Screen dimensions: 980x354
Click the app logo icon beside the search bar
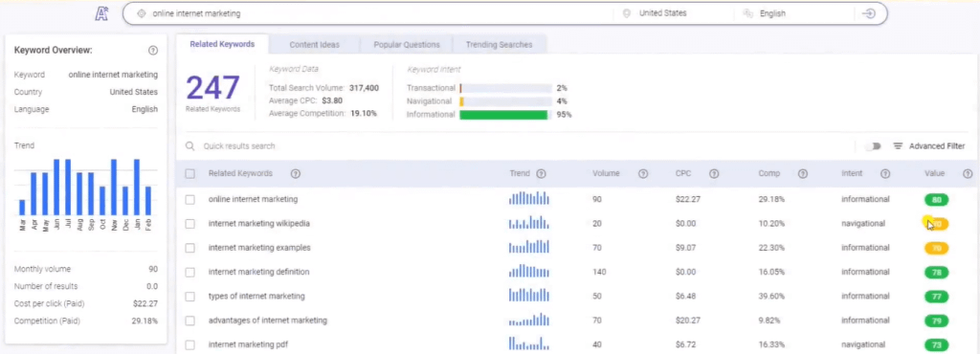(101, 13)
